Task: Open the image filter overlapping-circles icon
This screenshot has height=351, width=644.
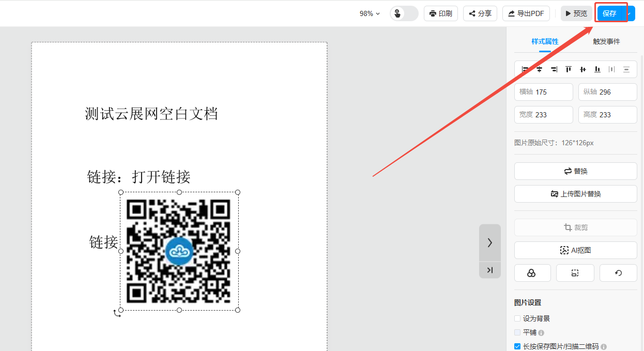Action: pos(532,273)
